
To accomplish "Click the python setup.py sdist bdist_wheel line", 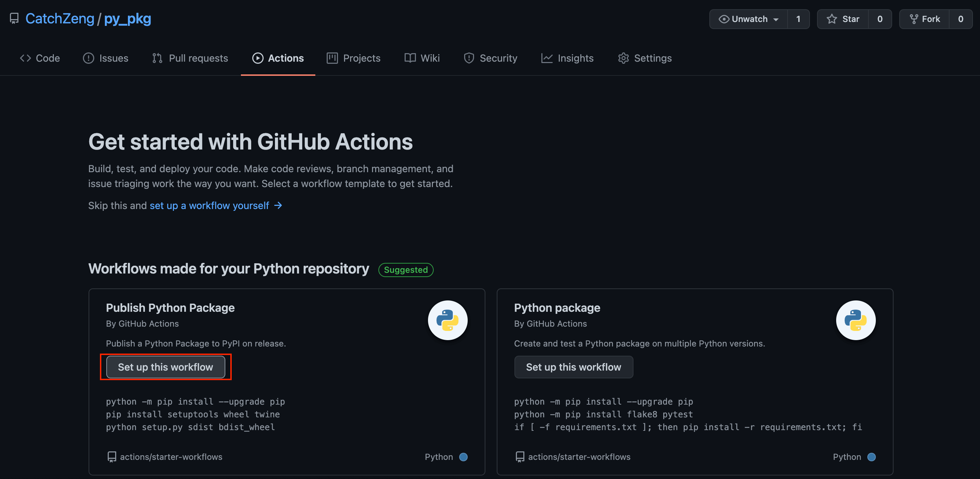I will click(190, 427).
